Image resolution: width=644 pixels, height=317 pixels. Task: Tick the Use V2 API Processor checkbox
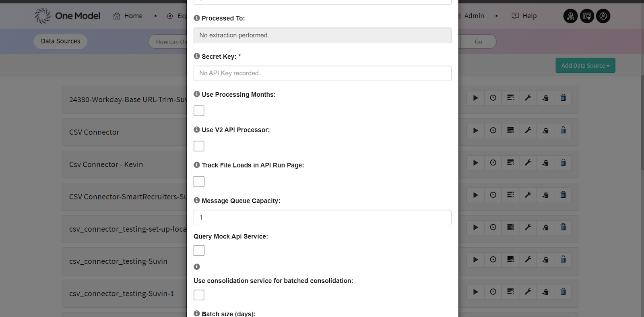[199, 146]
